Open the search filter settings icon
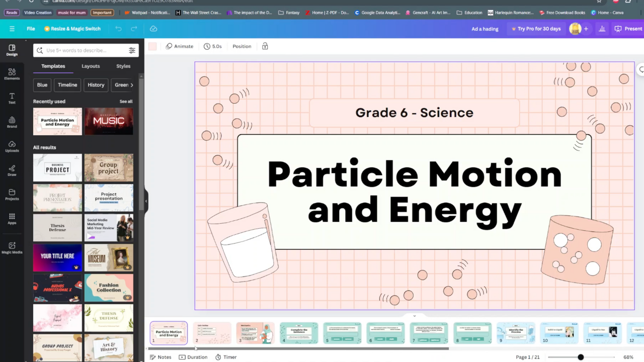The image size is (644, 362). click(132, 50)
